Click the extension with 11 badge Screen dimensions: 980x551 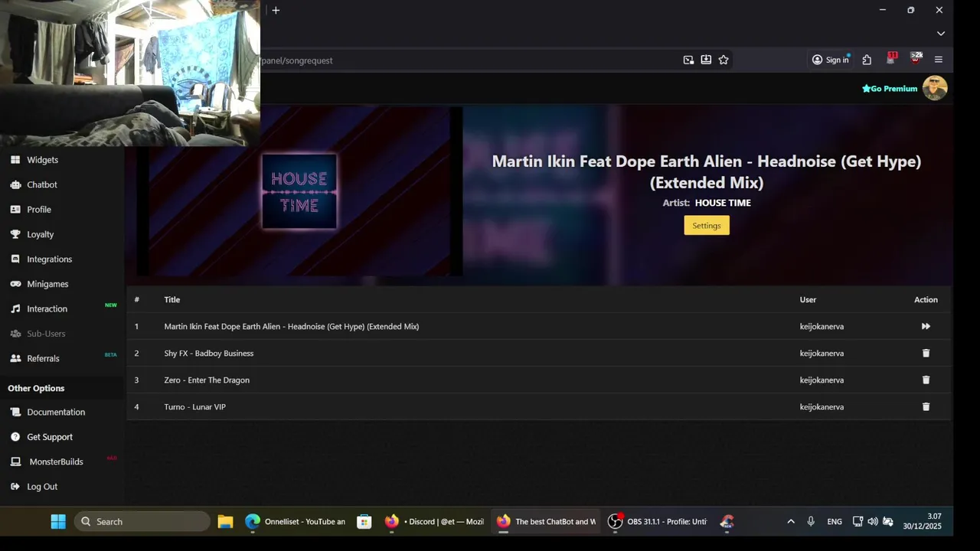(891, 59)
